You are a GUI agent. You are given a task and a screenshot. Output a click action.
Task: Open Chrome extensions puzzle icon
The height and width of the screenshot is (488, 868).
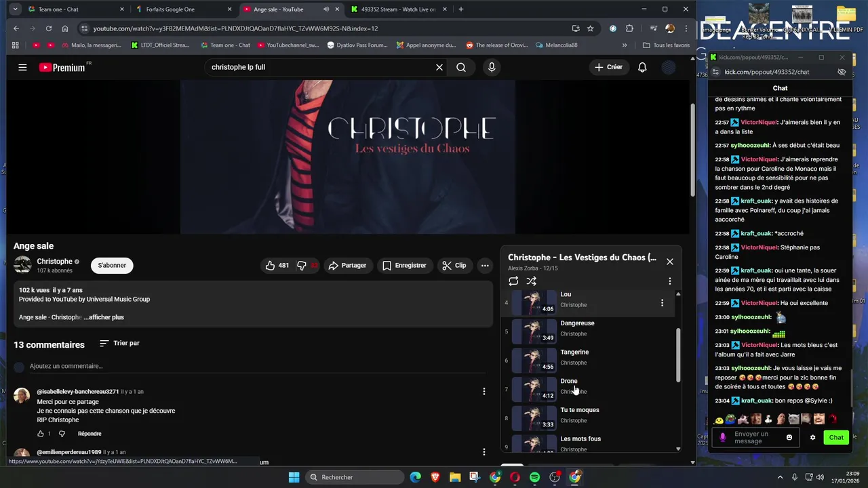629,28
